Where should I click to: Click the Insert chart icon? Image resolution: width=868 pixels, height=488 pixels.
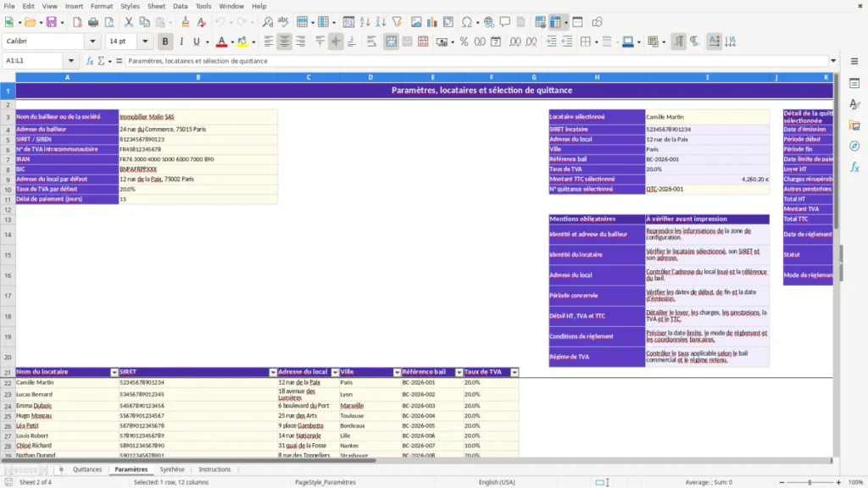[x=432, y=22]
